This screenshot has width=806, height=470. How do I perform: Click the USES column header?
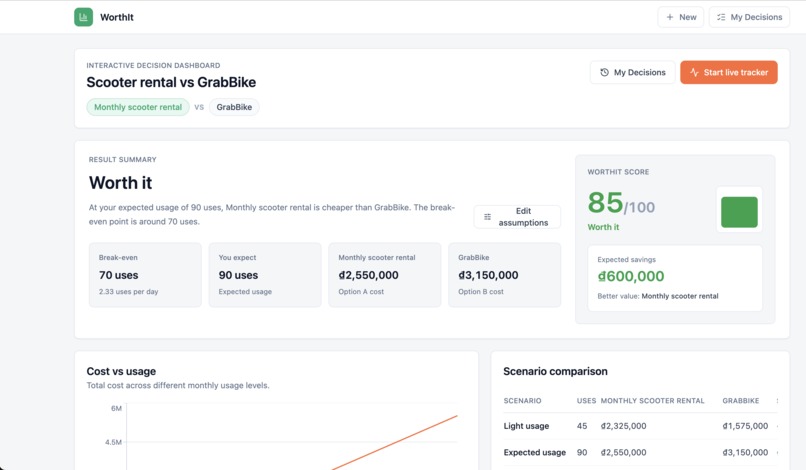point(587,401)
